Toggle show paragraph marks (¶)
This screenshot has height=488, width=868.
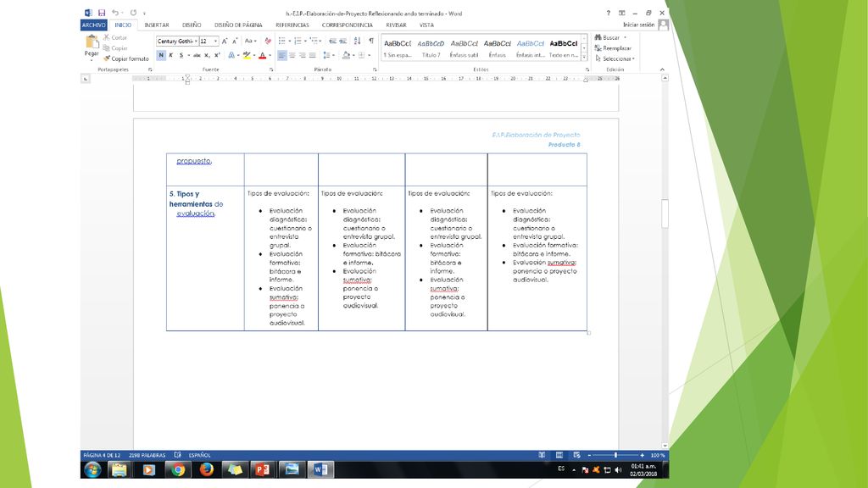371,41
